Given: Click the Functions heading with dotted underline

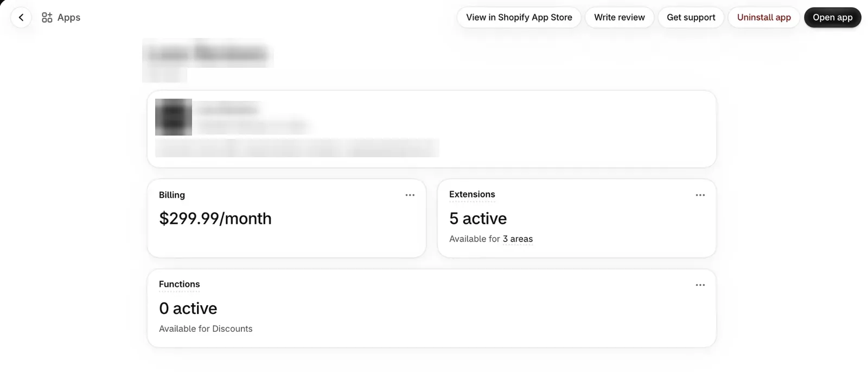Looking at the screenshot, I should [179, 285].
